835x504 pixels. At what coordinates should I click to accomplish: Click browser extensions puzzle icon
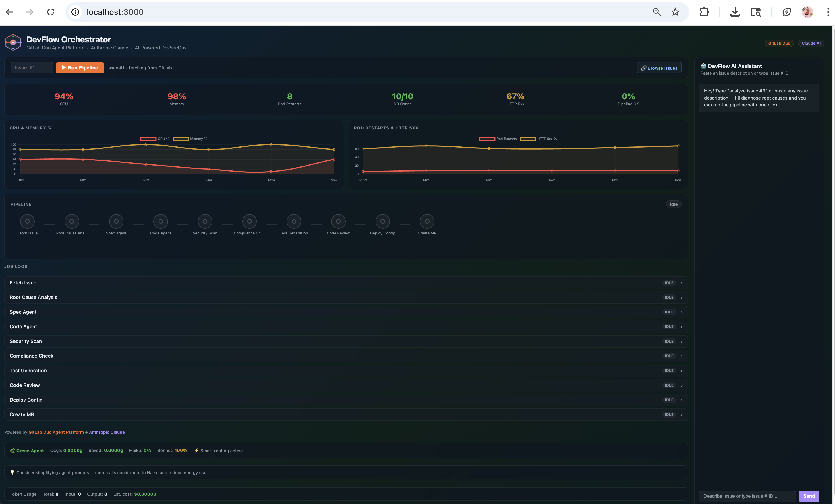704,12
